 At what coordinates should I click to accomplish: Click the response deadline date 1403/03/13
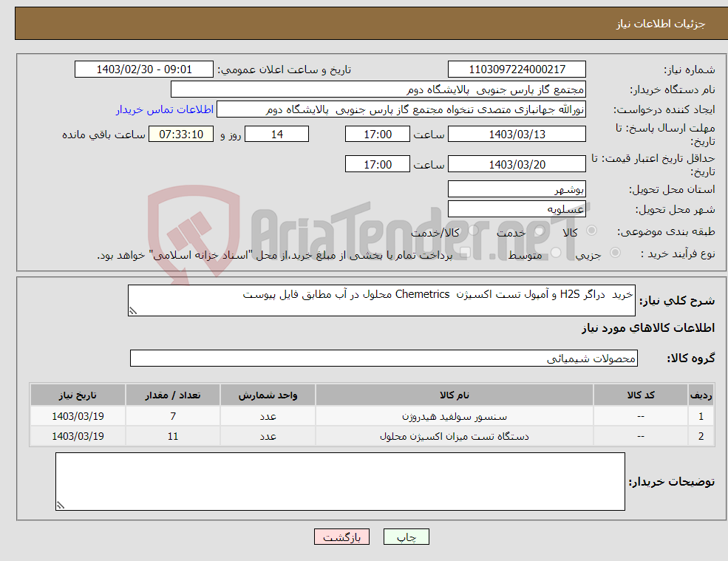tap(517, 135)
